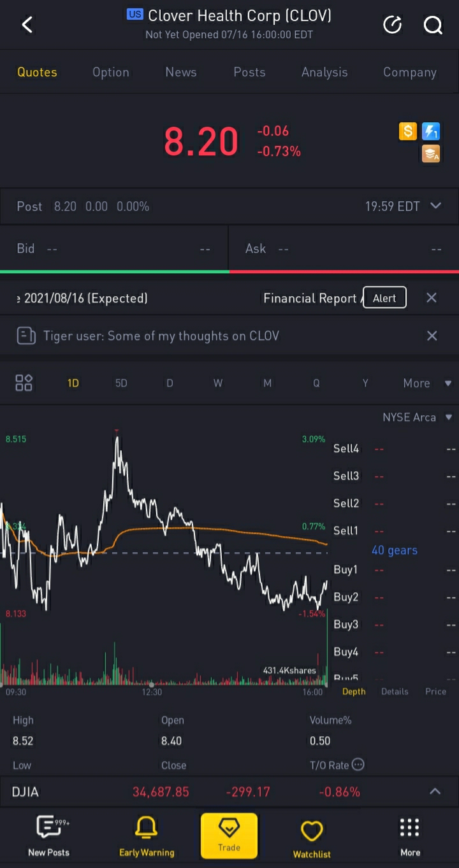This screenshot has width=459, height=868.
Task: Open the Company tab
Action: pos(410,72)
